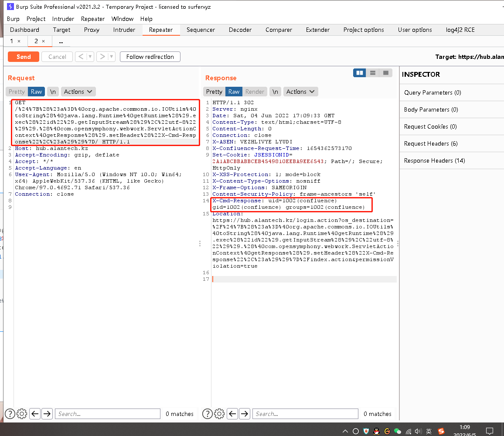Switch to top-bottom stacked layout

(x=372, y=73)
